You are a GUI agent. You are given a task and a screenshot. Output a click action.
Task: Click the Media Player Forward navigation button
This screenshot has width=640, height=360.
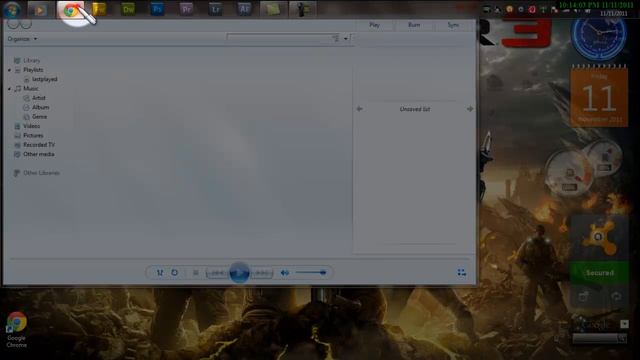[x=26, y=24]
